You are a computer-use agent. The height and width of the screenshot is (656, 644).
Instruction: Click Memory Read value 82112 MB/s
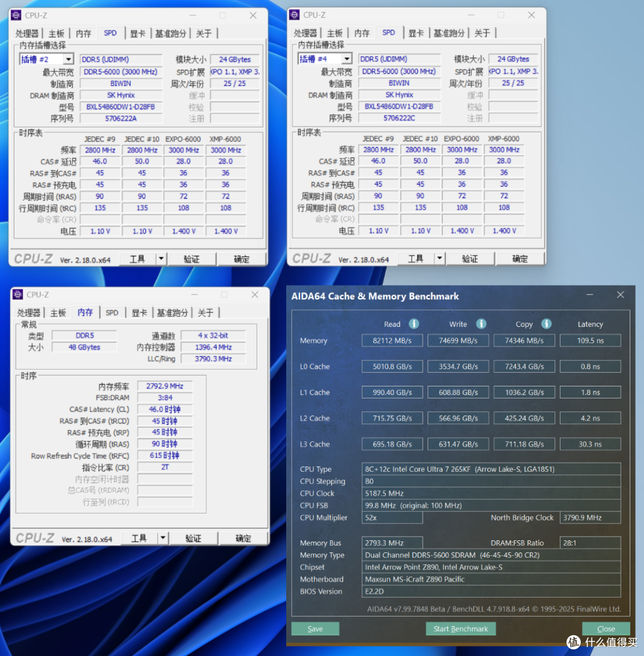coord(392,341)
